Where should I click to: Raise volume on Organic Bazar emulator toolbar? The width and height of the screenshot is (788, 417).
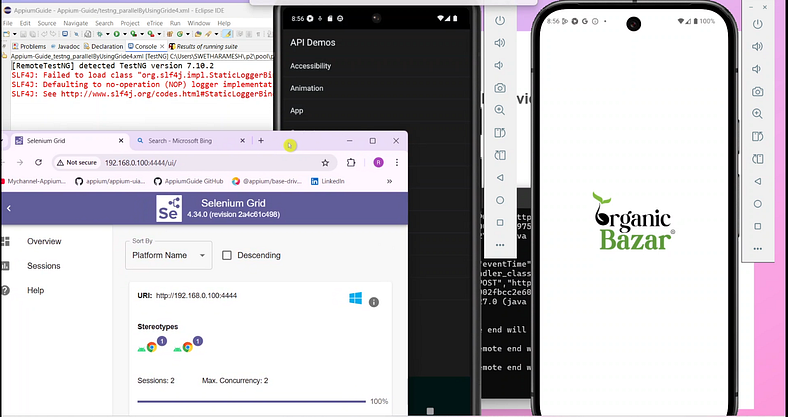click(x=757, y=47)
